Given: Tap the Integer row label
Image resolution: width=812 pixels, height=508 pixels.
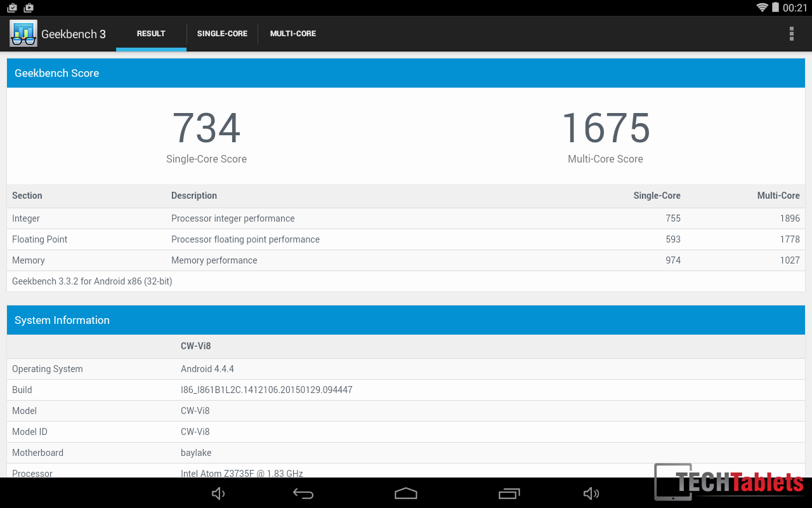Looking at the screenshot, I should 26,218.
